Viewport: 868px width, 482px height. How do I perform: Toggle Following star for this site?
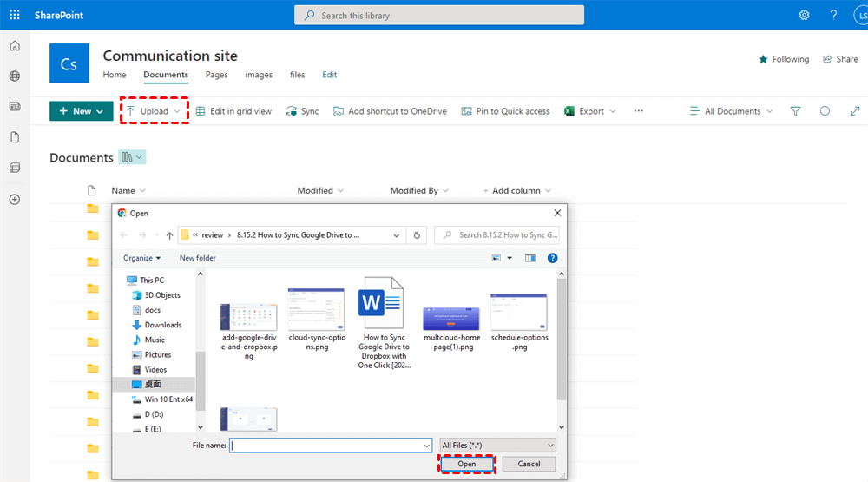(x=783, y=59)
